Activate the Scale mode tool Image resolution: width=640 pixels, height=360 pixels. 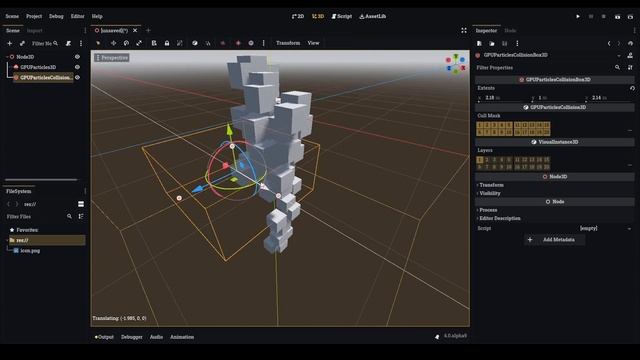click(x=139, y=43)
